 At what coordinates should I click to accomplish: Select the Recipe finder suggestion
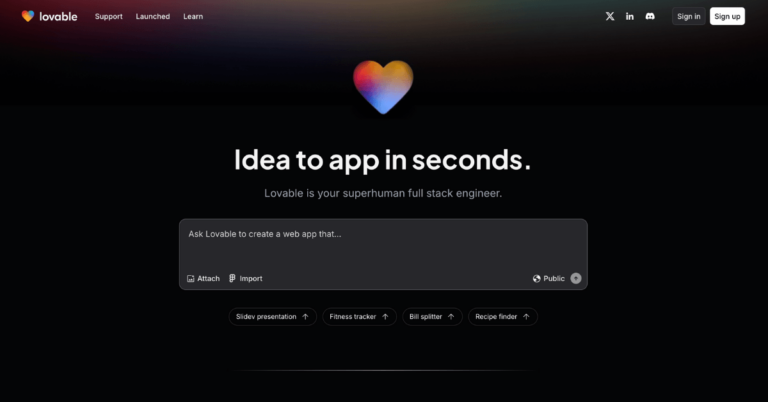[503, 317]
